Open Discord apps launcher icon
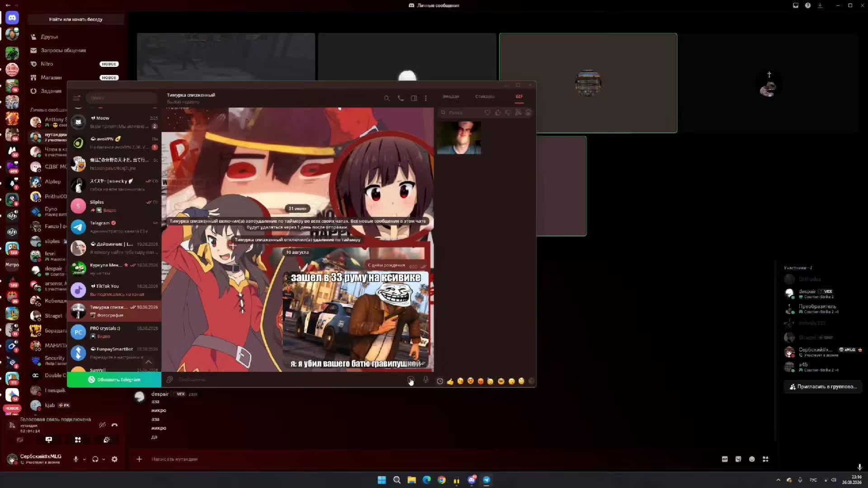This screenshot has height=488, width=868. 765,459
